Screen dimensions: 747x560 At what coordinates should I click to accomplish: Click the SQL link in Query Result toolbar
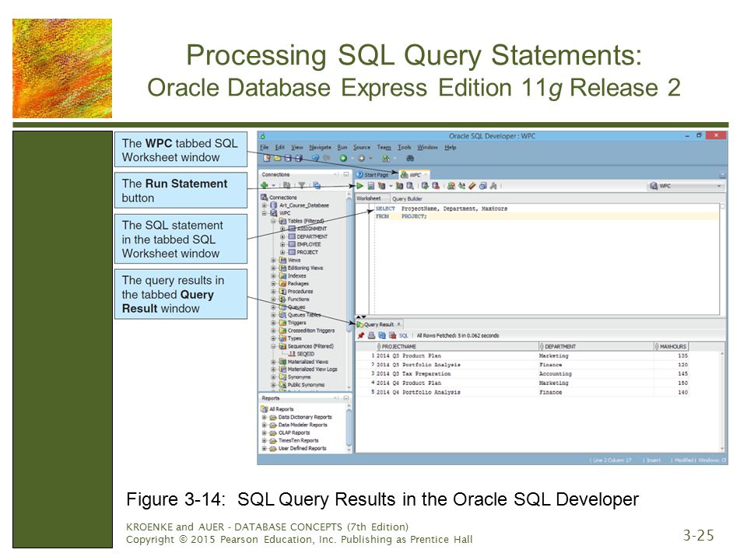(x=404, y=336)
